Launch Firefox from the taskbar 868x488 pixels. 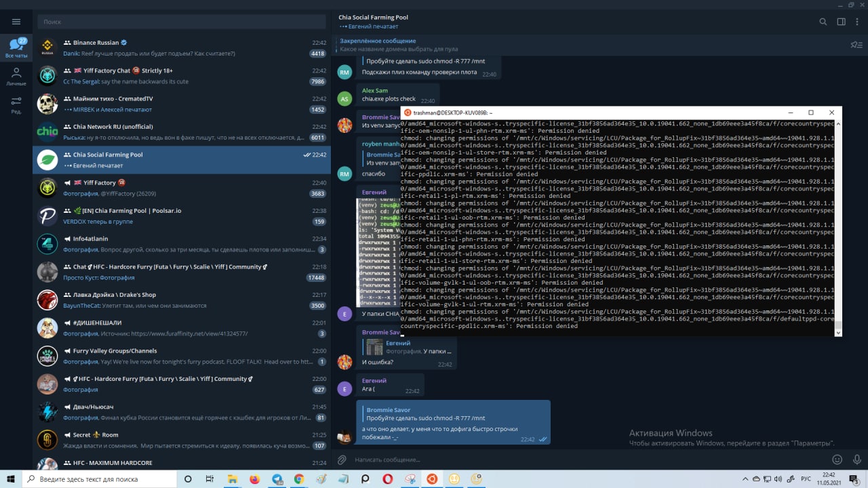[254, 479]
